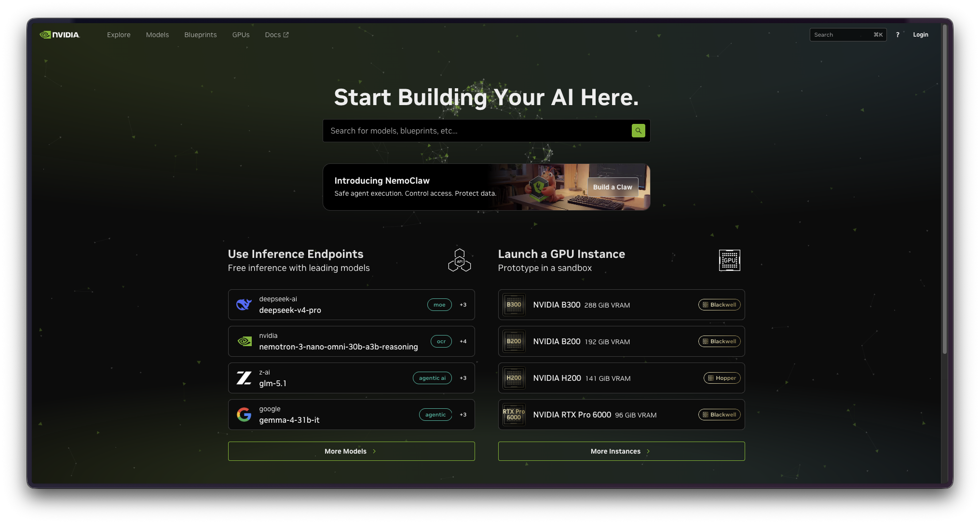The height and width of the screenshot is (524, 980).
Task: Open the glm-5.1 model
Action: [351, 378]
